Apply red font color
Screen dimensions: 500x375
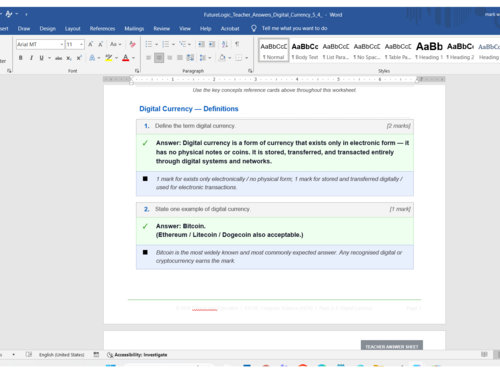(126, 58)
